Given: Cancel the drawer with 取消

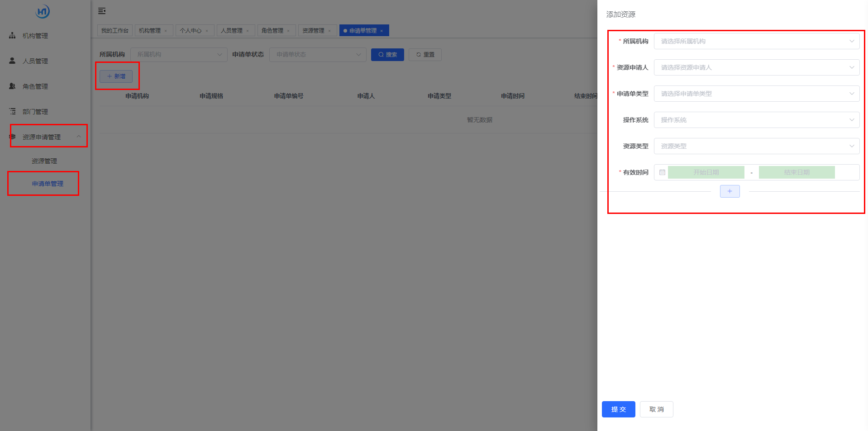Looking at the screenshot, I should pos(656,409).
